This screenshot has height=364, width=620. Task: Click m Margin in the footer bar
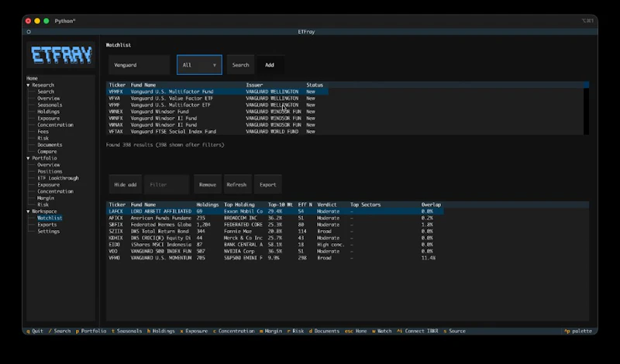pyautogui.click(x=270, y=331)
